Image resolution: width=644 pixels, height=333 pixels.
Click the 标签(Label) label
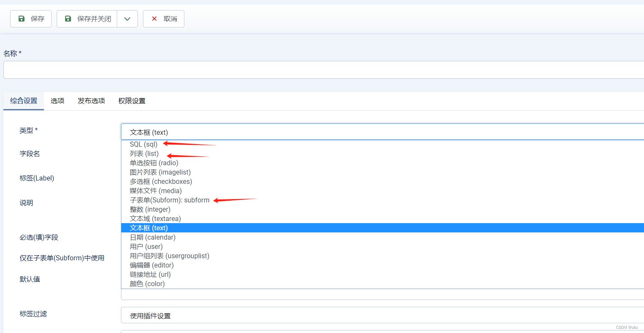click(37, 178)
